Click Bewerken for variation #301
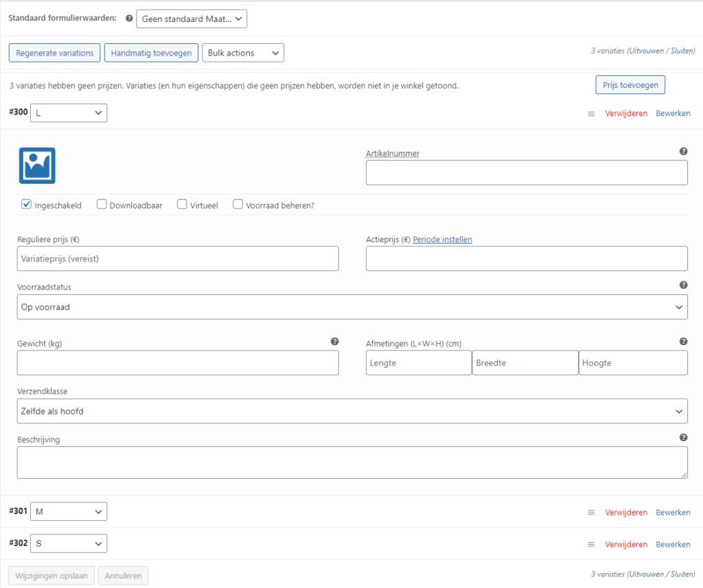 pos(673,513)
